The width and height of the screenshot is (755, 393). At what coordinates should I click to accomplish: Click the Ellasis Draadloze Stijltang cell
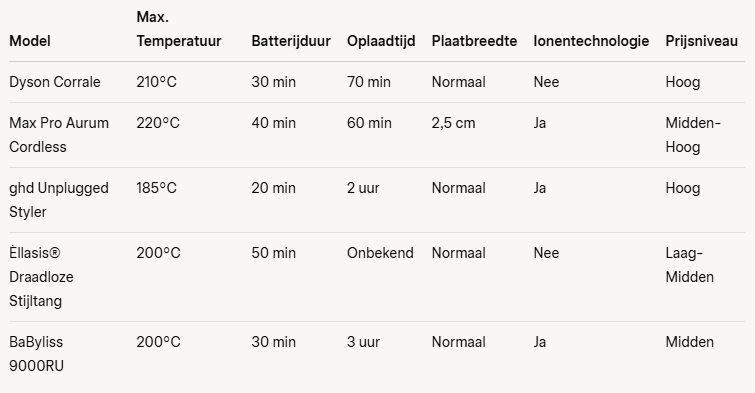pyautogui.click(x=41, y=277)
